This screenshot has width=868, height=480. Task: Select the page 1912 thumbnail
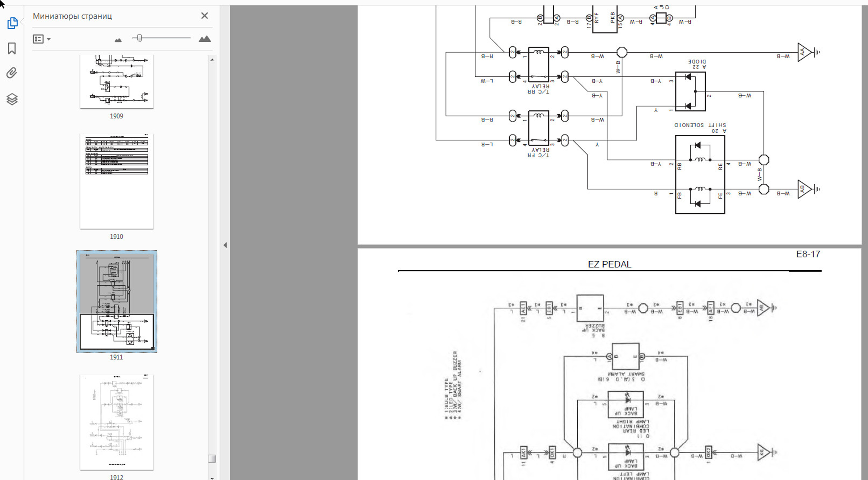pos(117,422)
